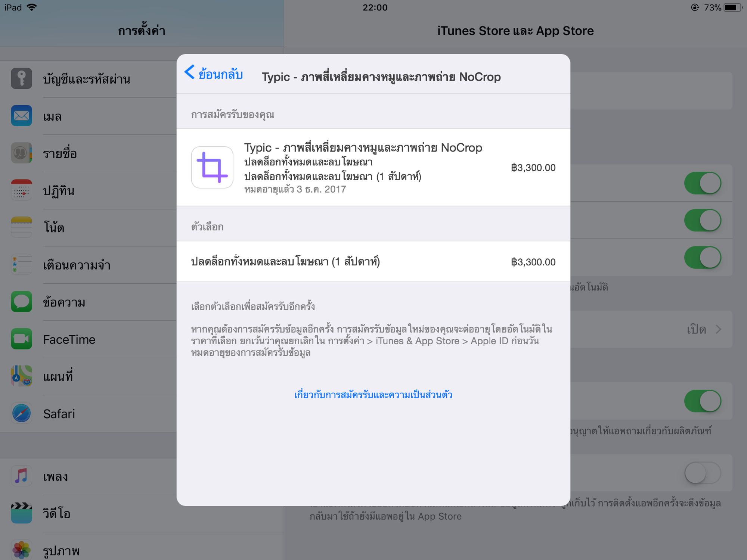Tap the Typic expired subscription row

point(373,168)
